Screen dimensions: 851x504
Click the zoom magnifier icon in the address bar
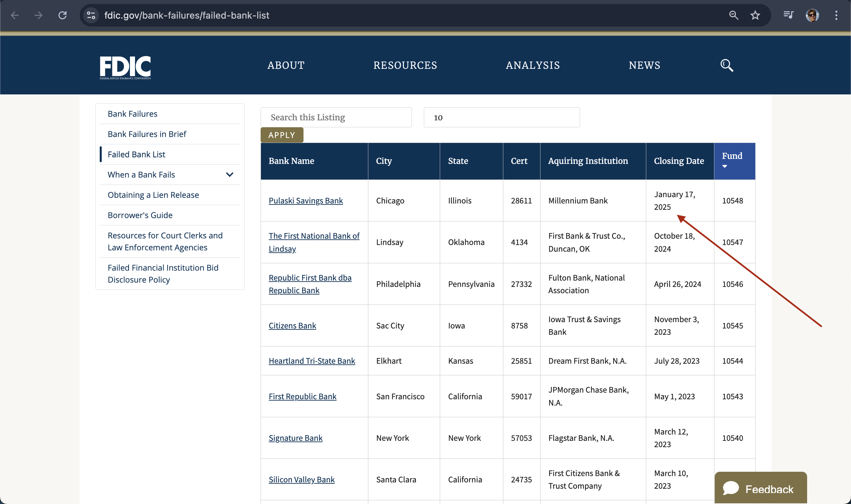point(734,15)
